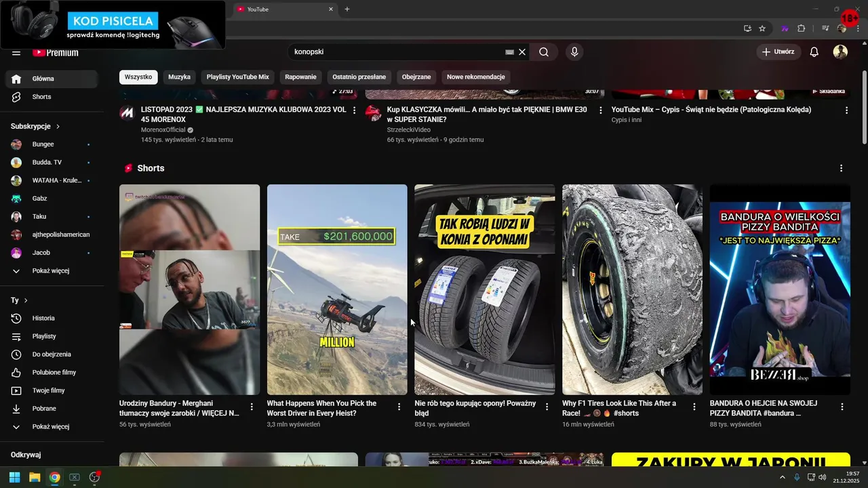
Task: Play the F1 tires short thumbnail
Action: coord(632,289)
